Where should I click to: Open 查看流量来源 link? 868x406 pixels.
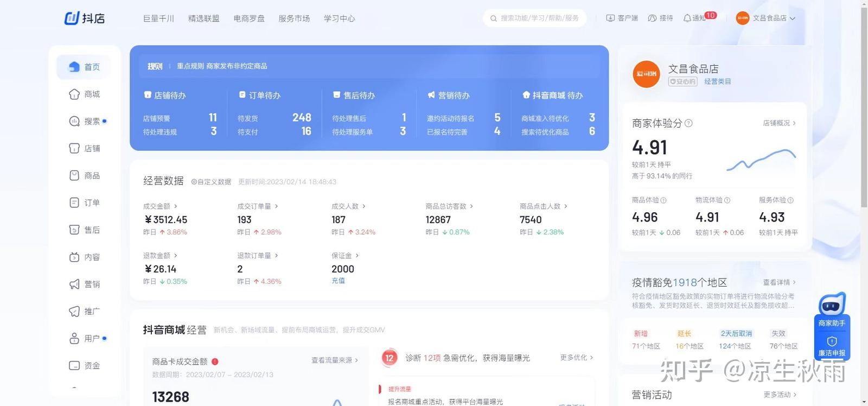coord(334,360)
